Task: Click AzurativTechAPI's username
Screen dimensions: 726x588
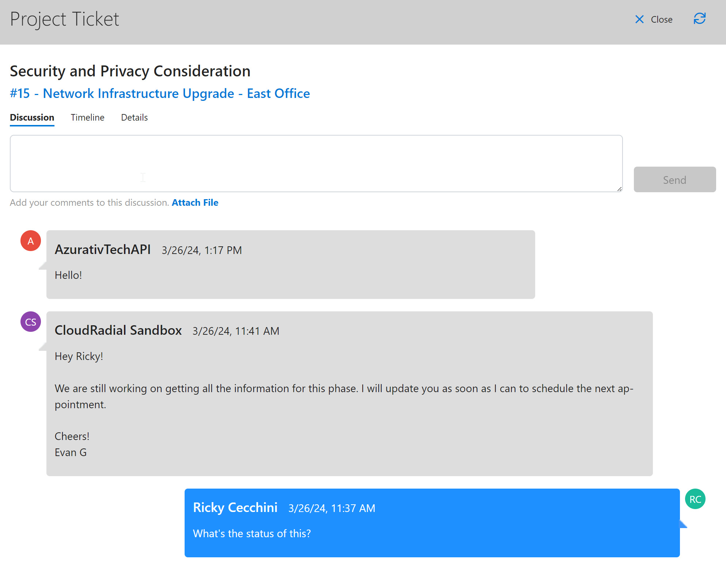Action: click(103, 250)
